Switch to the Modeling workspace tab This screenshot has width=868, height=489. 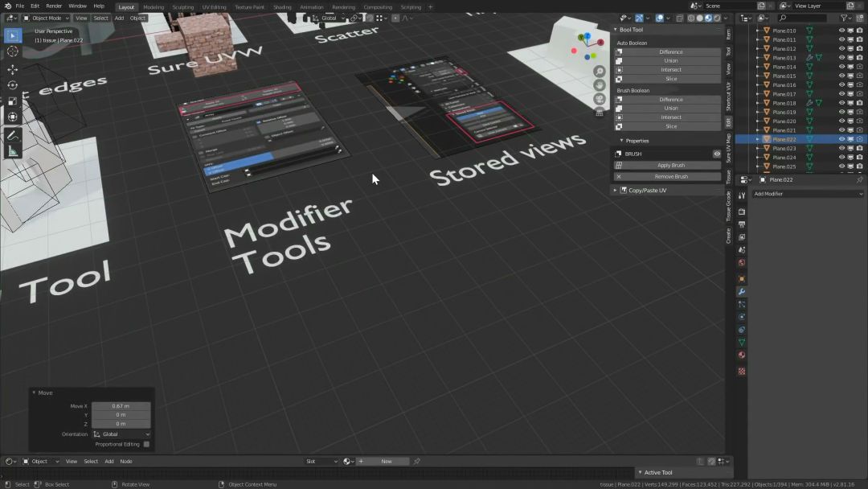point(154,7)
